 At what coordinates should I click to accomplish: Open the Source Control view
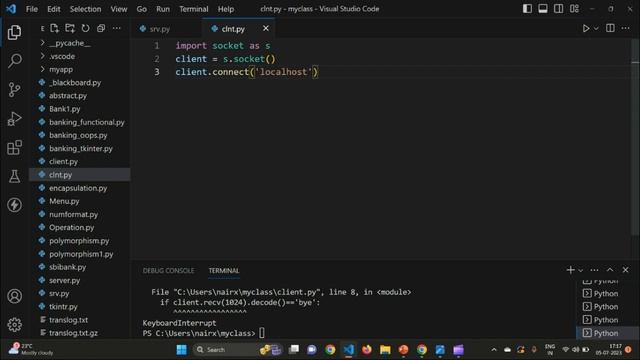coord(15,89)
